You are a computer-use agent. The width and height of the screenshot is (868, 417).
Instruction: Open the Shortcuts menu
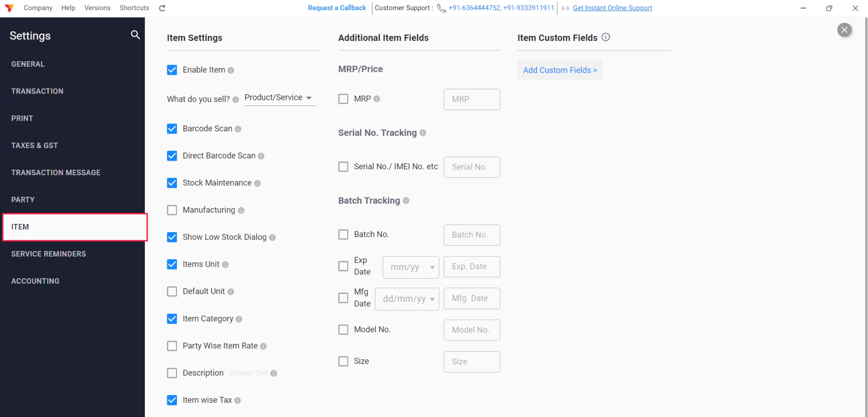(x=134, y=8)
